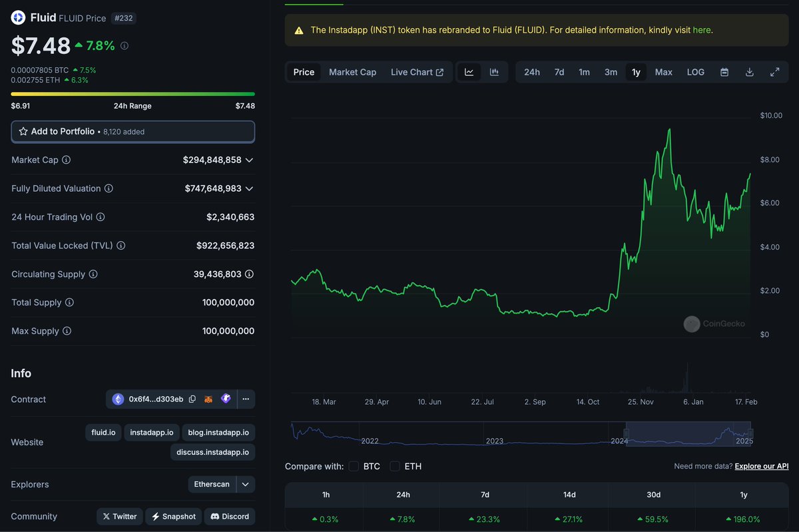Open Snapshot community link

coord(173,517)
